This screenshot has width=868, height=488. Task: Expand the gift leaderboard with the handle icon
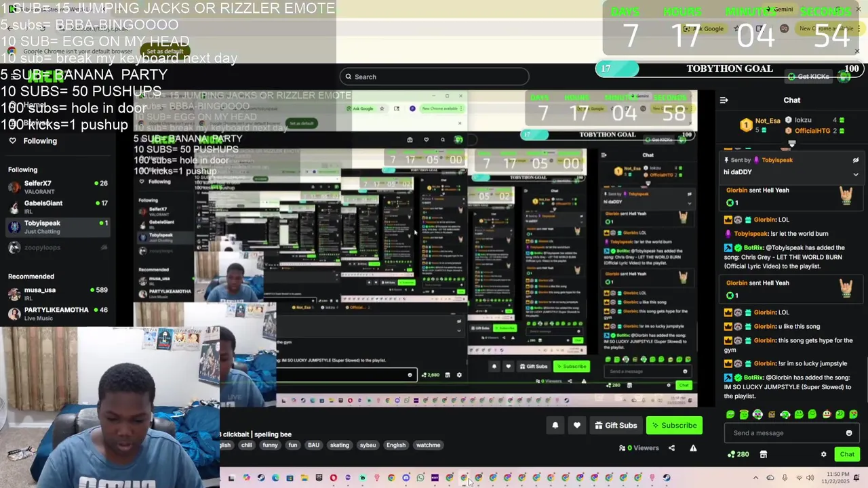[791, 144]
